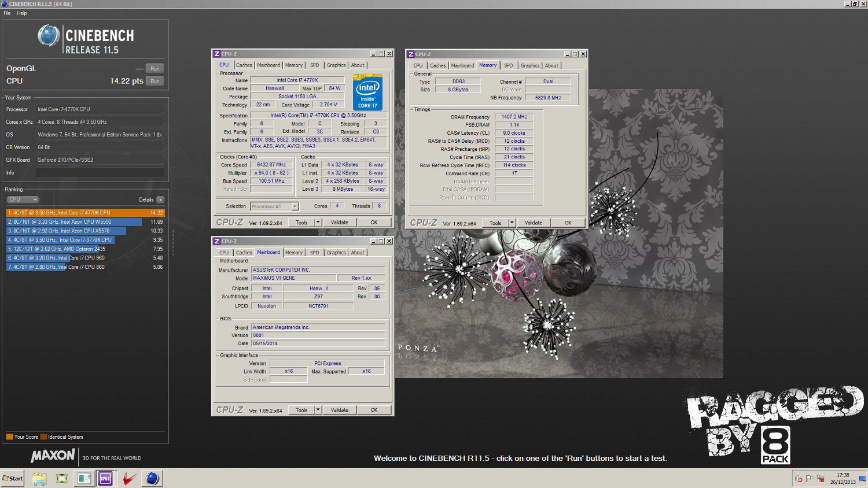Click the Z icon in CPU-Z Memory title bar

[x=411, y=54]
